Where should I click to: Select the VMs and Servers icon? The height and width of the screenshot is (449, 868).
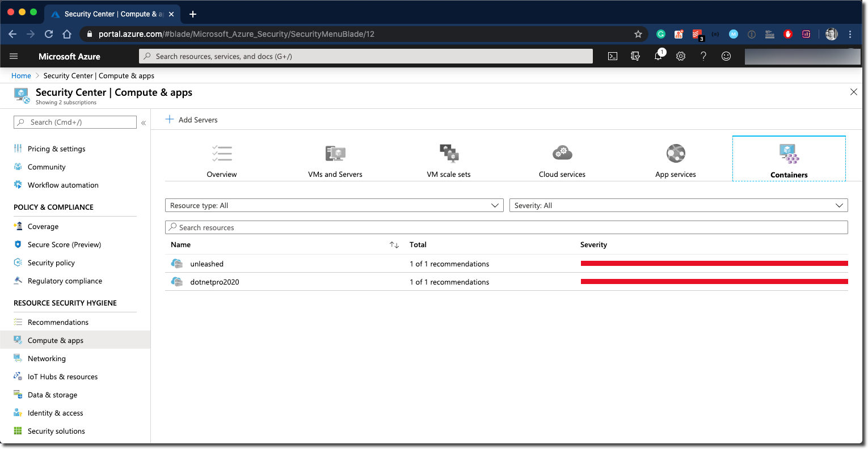[335, 153]
